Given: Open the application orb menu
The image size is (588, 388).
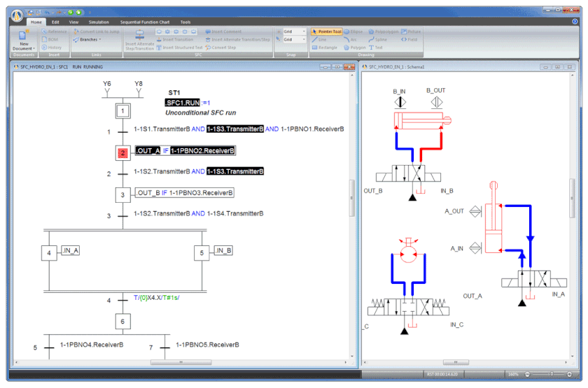Looking at the screenshot, I should pyautogui.click(x=17, y=15).
